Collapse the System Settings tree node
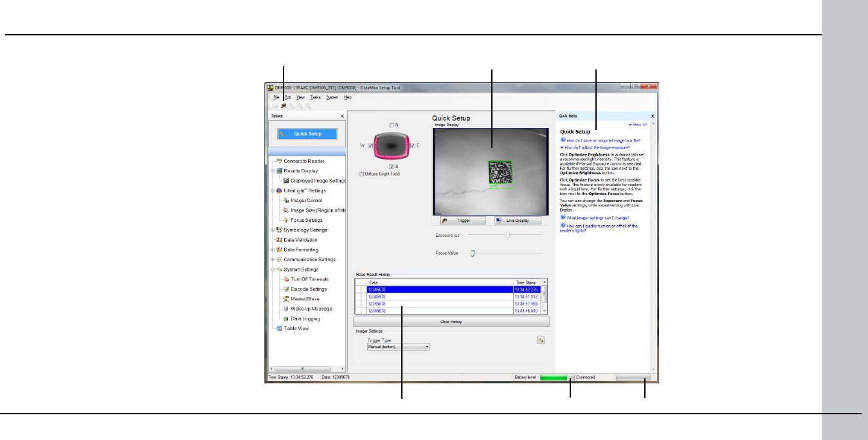 point(273,270)
